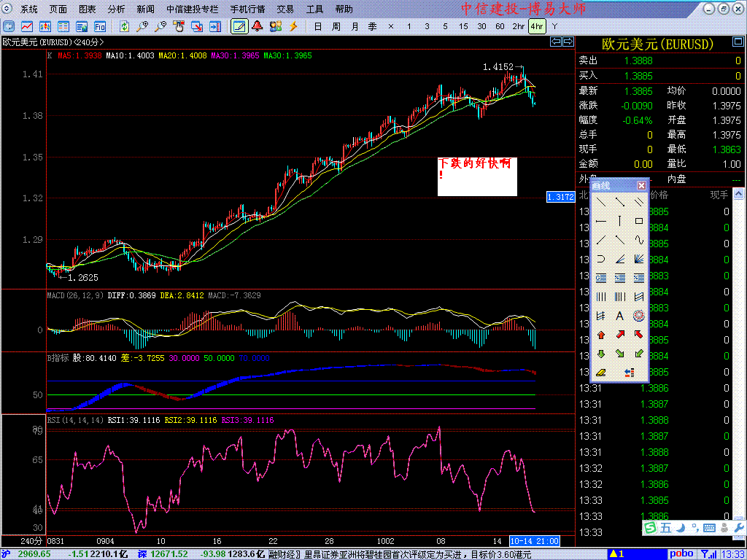
Task: Switch chart to yearly (Y) period
Action: click(554, 27)
